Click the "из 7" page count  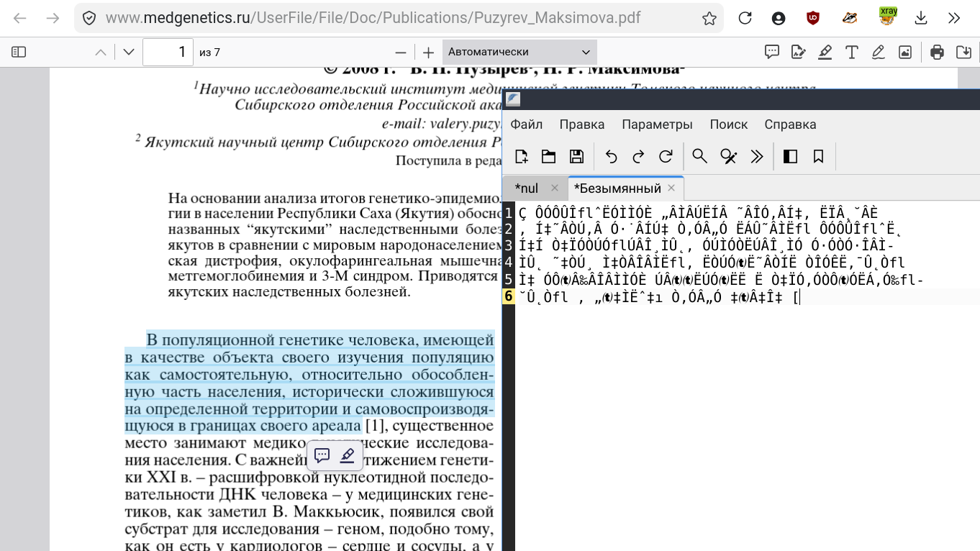(209, 52)
